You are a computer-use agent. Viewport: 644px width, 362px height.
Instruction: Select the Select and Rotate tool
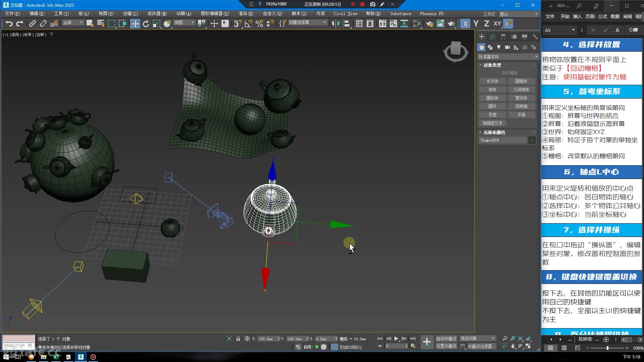tap(146, 23)
